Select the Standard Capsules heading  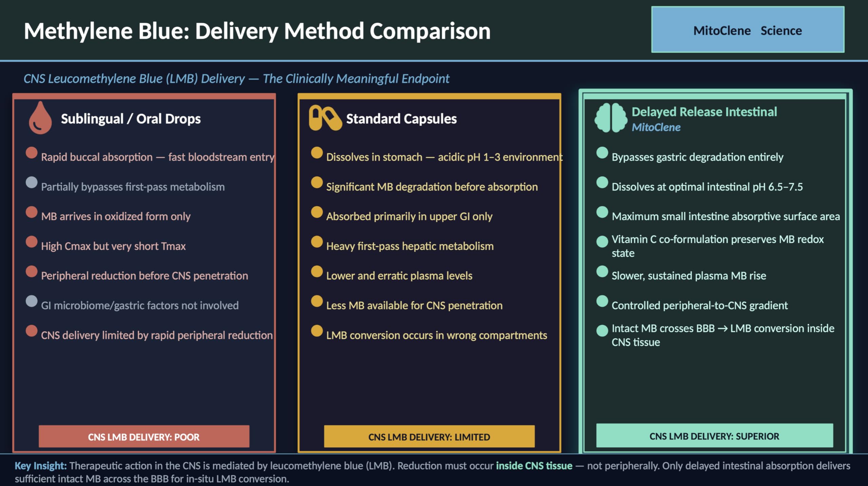click(x=401, y=119)
